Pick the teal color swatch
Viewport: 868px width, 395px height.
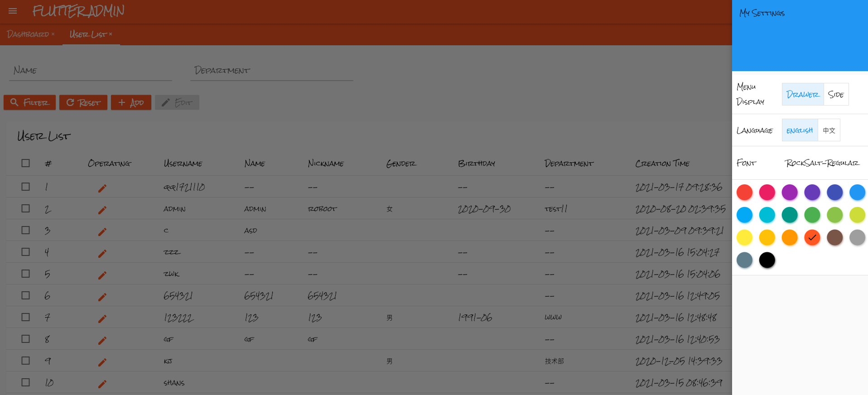pos(790,215)
